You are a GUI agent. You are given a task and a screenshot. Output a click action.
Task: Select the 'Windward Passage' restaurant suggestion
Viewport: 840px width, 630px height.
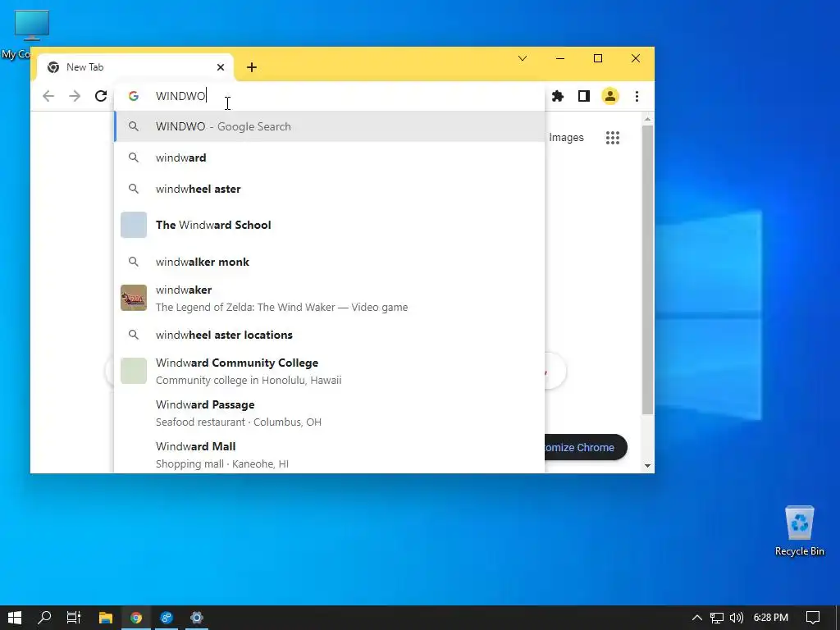(330, 413)
